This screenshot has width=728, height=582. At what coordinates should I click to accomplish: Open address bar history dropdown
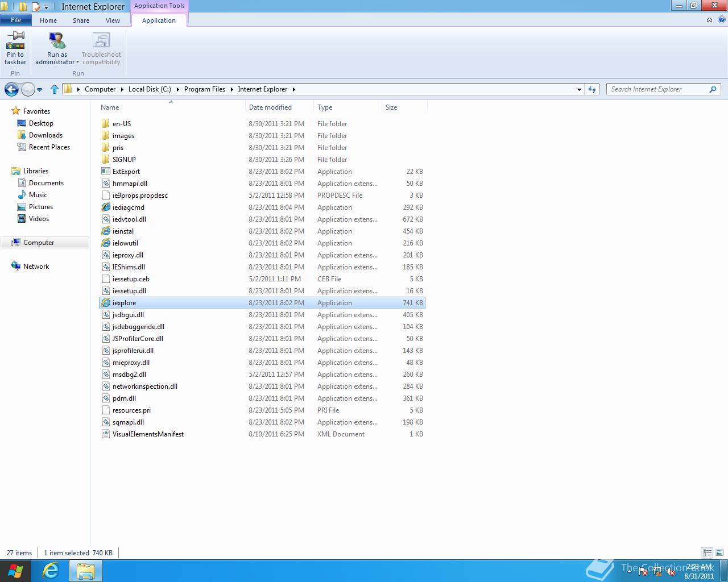(x=579, y=89)
